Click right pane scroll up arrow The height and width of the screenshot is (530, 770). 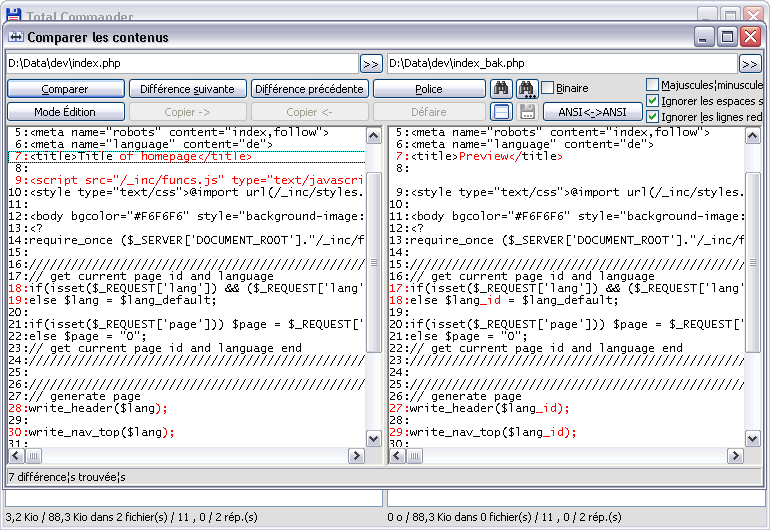[753, 135]
